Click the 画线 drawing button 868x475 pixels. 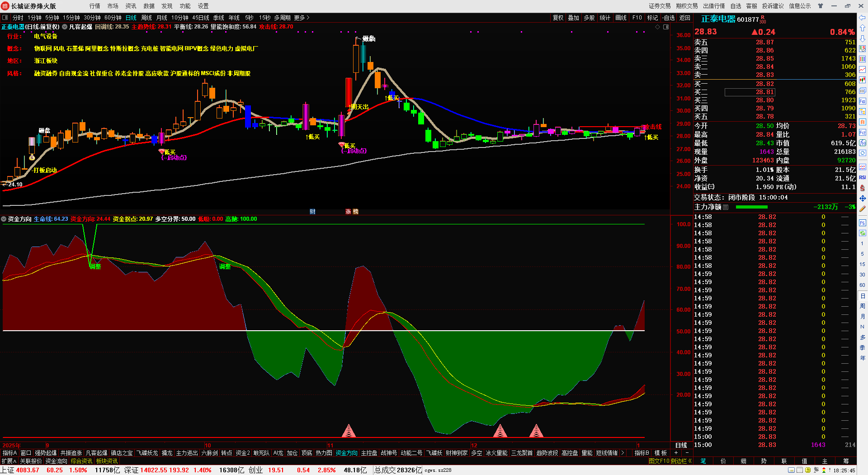621,18
